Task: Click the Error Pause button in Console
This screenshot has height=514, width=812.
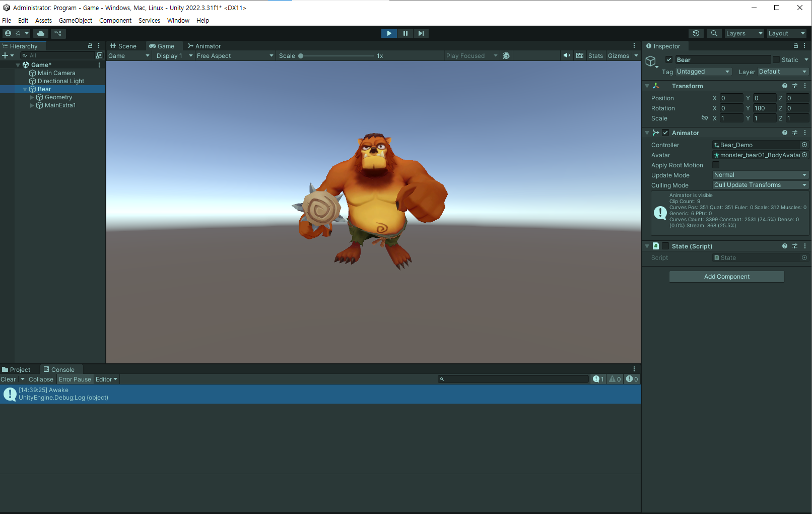Action: [75, 379]
